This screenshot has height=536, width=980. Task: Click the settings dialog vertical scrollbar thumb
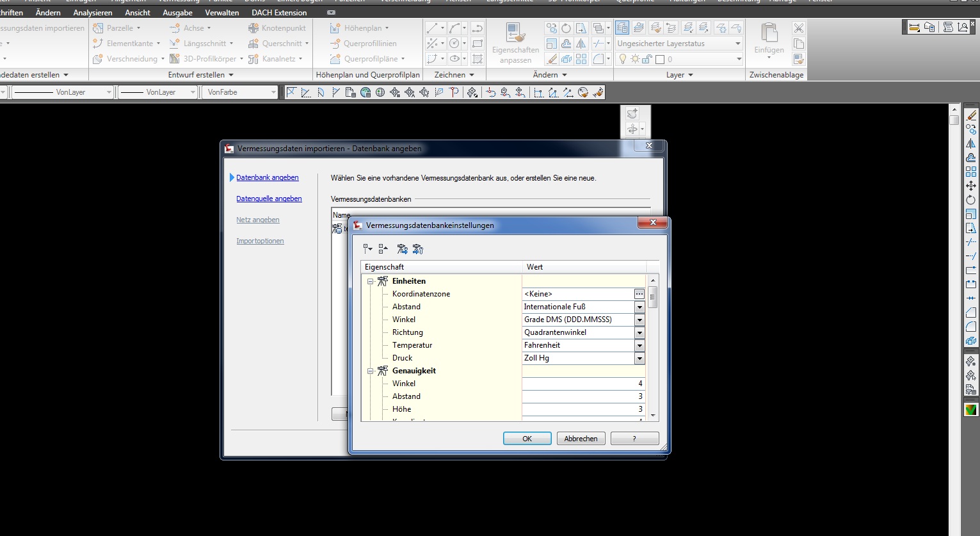653,297
